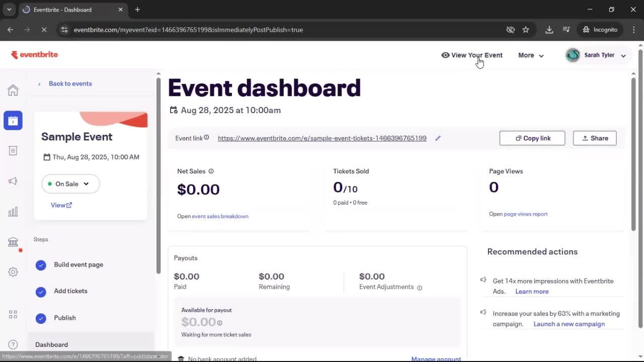Click the '0 paid • 0 free' text
The height and width of the screenshot is (362, 644).
tap(350, 203)
